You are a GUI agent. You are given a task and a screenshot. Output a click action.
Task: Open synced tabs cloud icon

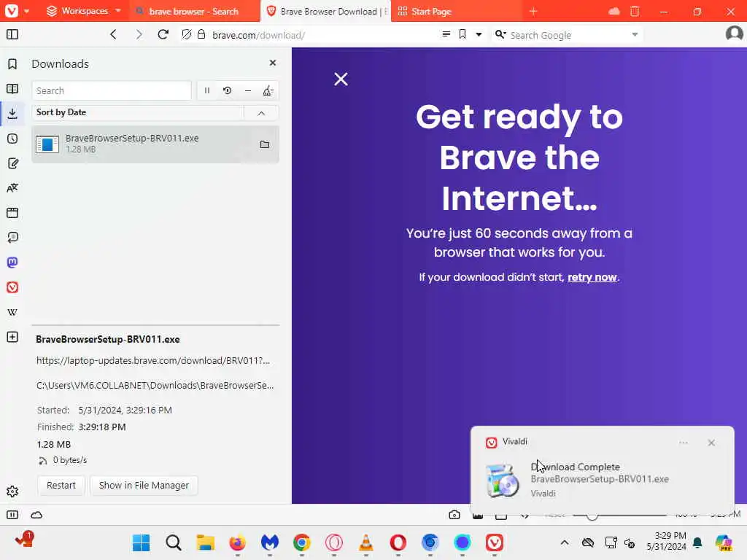coord(614,12)
